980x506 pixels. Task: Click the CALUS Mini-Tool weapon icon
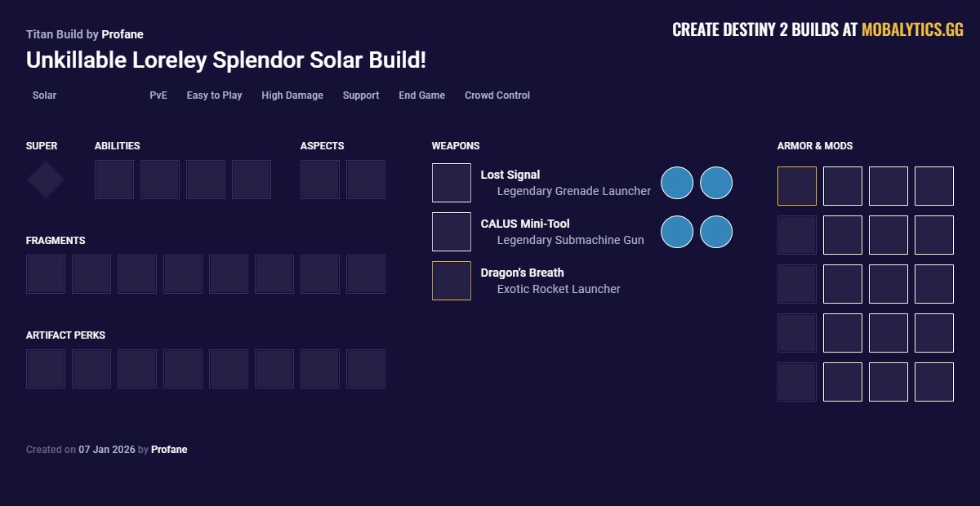click(x=452, y=231)
